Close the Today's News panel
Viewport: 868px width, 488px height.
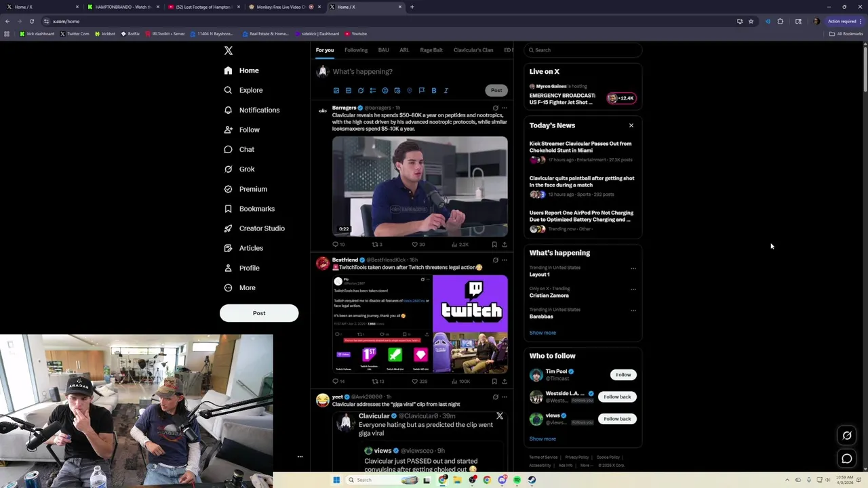click(631, 125)
